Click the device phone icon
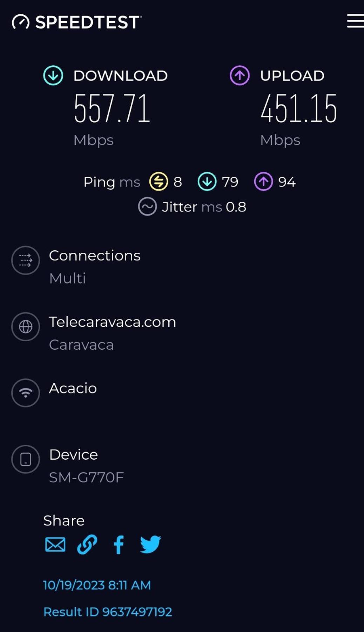Screen dimensions: 364x632 tap(26, 459)
